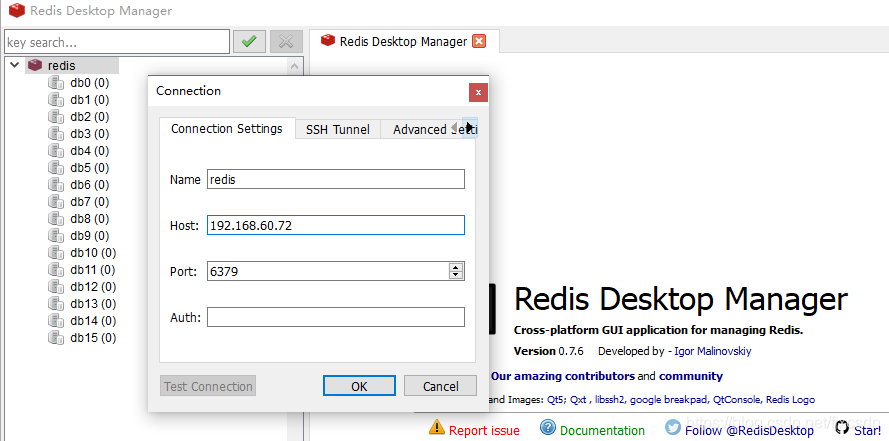
Task: Open the community link
Action: tap(691, 376)
